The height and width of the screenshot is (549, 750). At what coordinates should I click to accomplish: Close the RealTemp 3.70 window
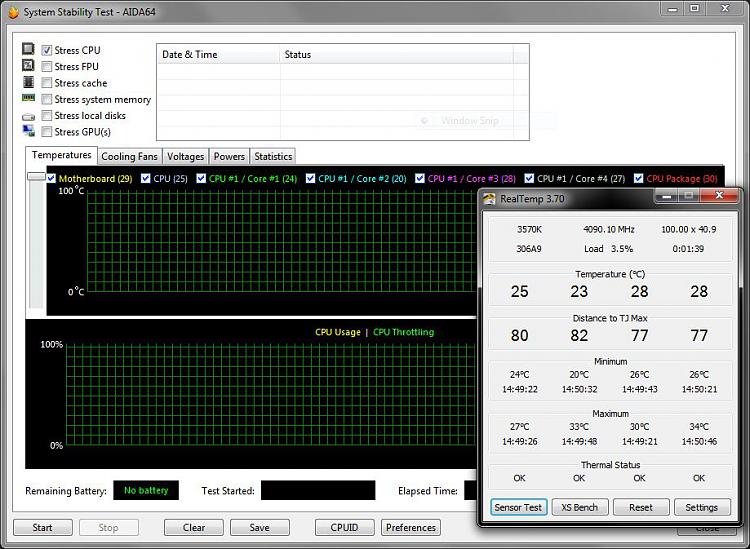[x=719, y=195]
